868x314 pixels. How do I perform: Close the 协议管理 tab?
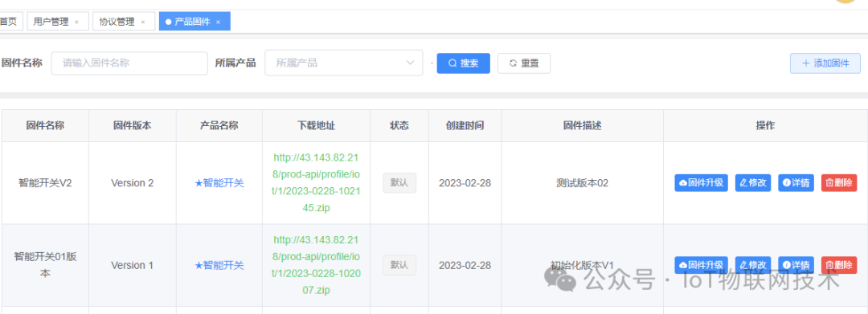pos(143,22)
